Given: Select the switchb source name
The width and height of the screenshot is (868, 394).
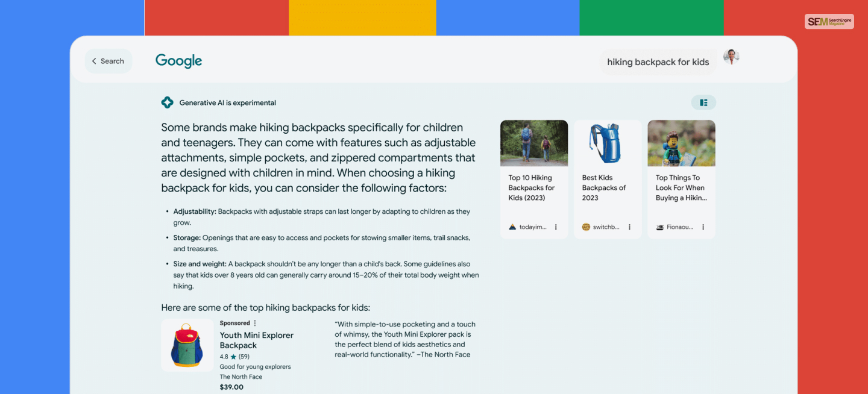Looking at the screenshot, I should [606, 227].
